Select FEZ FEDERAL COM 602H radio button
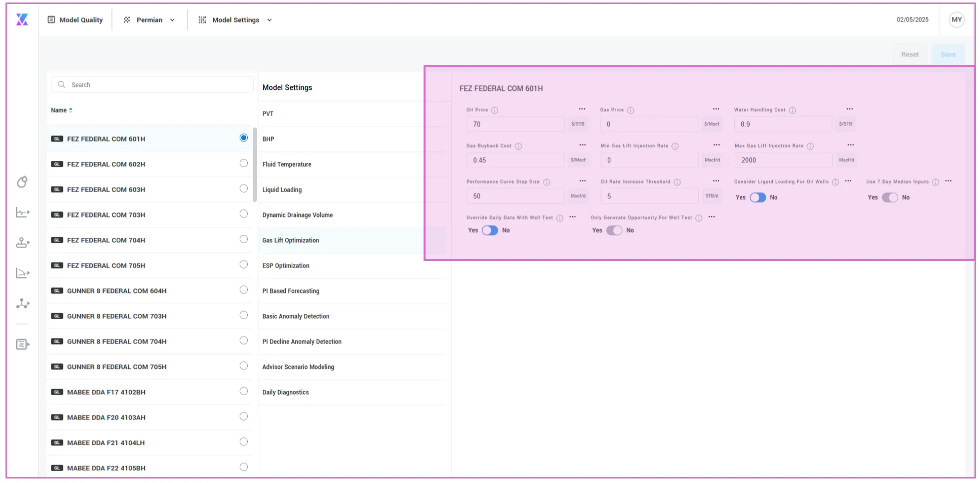The width and height of the screenshot is (980, 483). pos(244,163)
